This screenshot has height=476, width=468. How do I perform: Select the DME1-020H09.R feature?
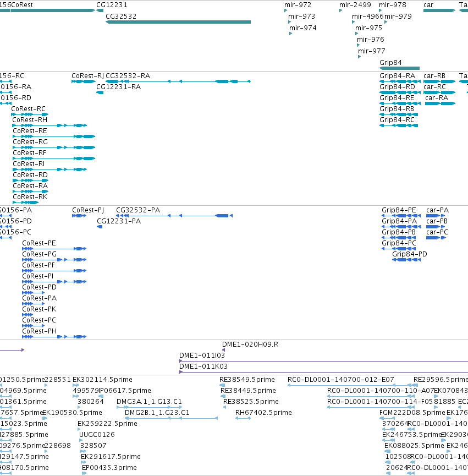pos(223,350)
